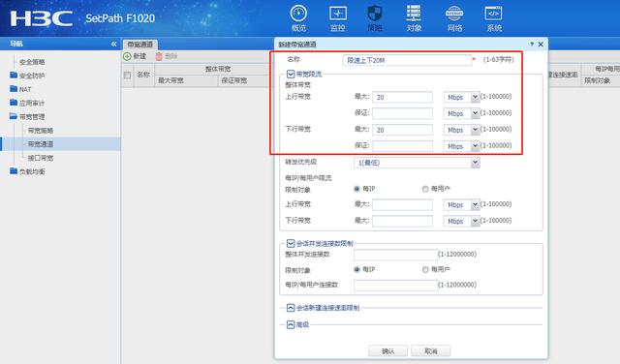
Task: Switch to the 带宽通道 tab
Action: [139, 45]
